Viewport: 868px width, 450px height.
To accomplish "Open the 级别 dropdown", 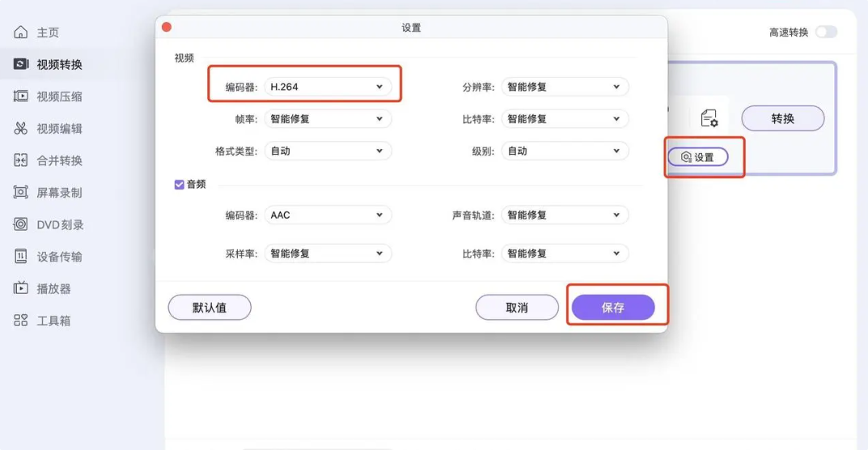I will (x=565, y=151).
